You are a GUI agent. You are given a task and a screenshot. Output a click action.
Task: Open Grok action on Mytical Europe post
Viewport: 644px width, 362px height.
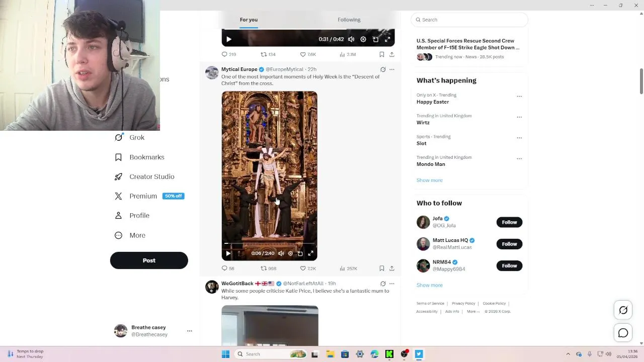(383, 69)
